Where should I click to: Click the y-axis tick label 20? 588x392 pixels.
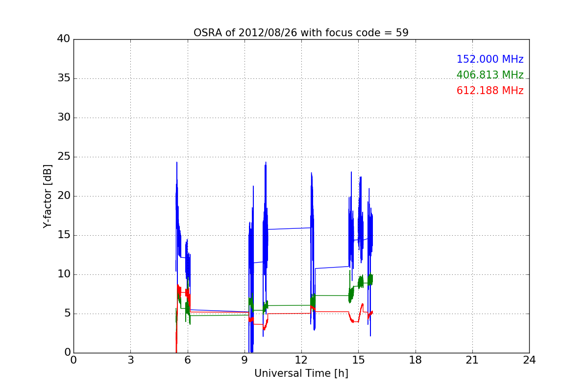[x=64, y=196]
